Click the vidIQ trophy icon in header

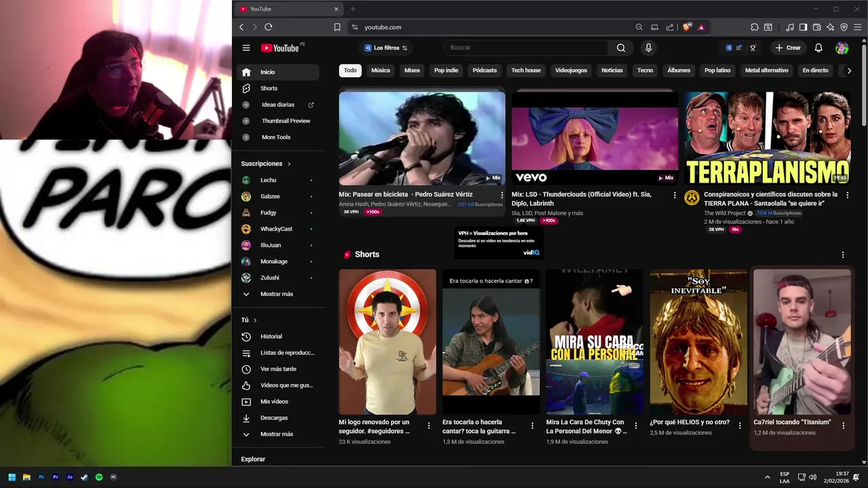tap(753, 47)
